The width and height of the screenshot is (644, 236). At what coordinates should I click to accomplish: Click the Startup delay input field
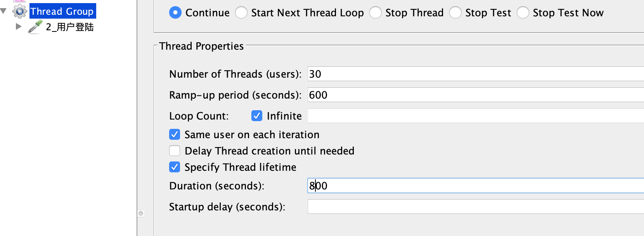[475, 206]
